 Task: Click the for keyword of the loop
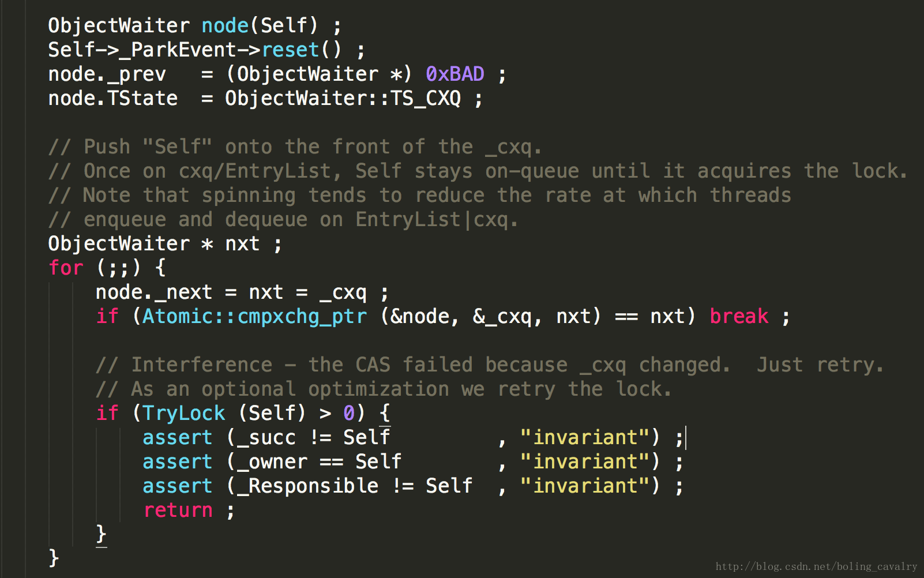pyautogui.click(x=66, y=268)
